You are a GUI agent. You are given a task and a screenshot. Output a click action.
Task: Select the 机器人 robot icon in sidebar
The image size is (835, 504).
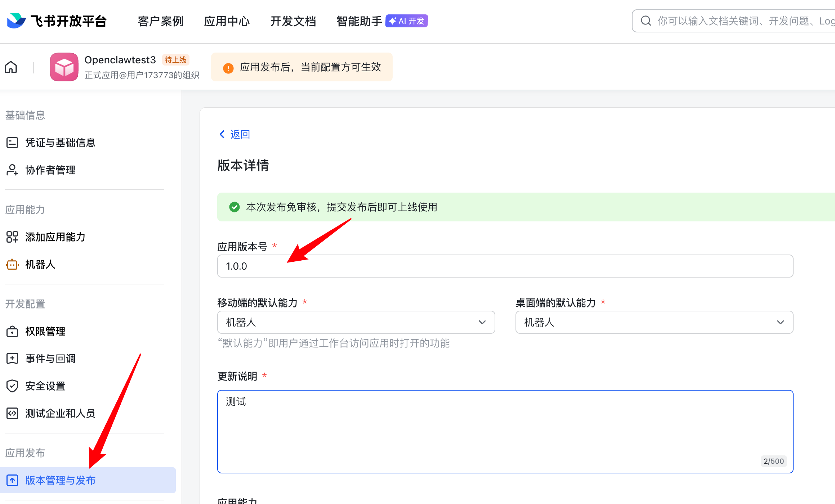[x=12, y=264]
